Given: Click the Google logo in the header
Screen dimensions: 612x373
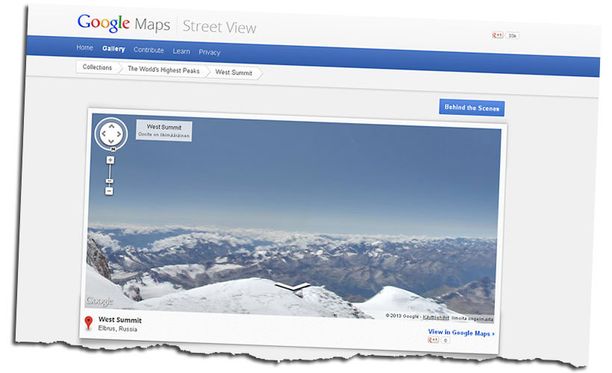Looking at the screenshot, I should tap(103, 23).
